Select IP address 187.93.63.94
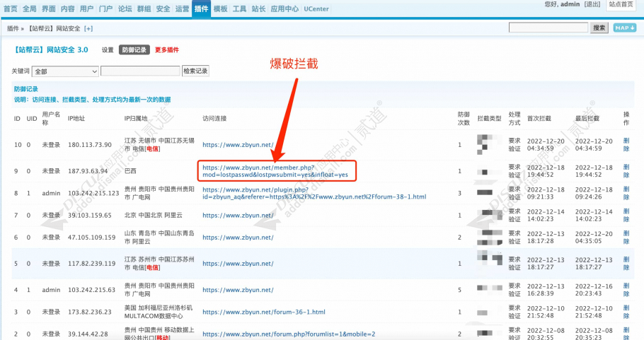The image size is (644, 340). pyautogui.click(x=88, y=171)
